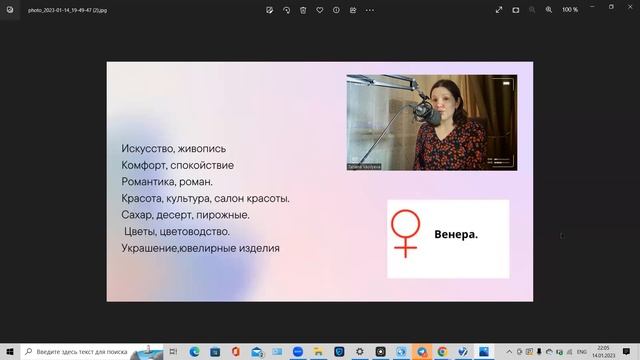This screenshot has height=360, width=640.
Task: Open the notification center
Action: (627, 351)
